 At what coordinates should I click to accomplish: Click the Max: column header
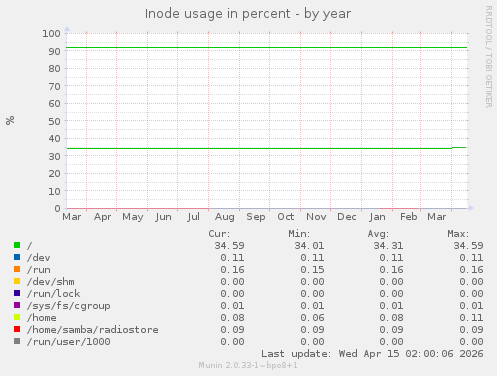point(458,234)
